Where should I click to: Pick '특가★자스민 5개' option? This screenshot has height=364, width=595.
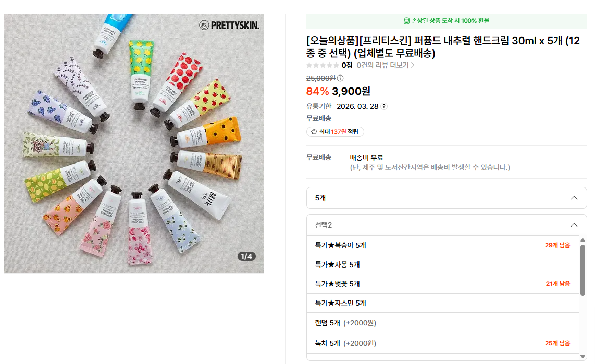(x=340, y=303)
